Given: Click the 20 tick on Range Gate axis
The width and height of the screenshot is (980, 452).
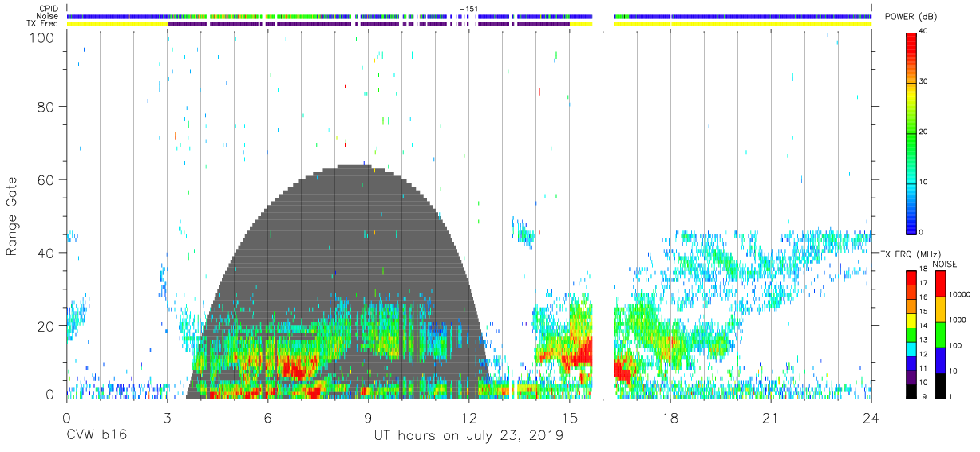Looking at the screenshot, I should pos(46,326).
